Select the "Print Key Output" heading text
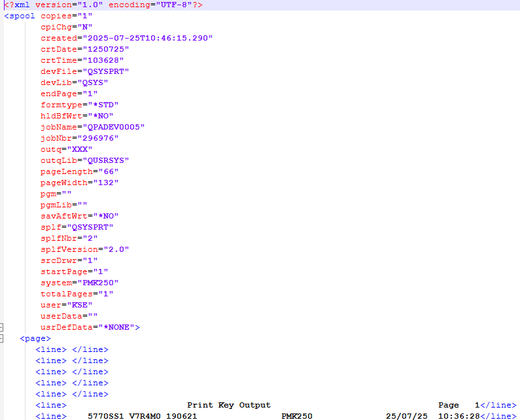Image resolution: width=520 pixels, height=420 pixels. [229, 405]
